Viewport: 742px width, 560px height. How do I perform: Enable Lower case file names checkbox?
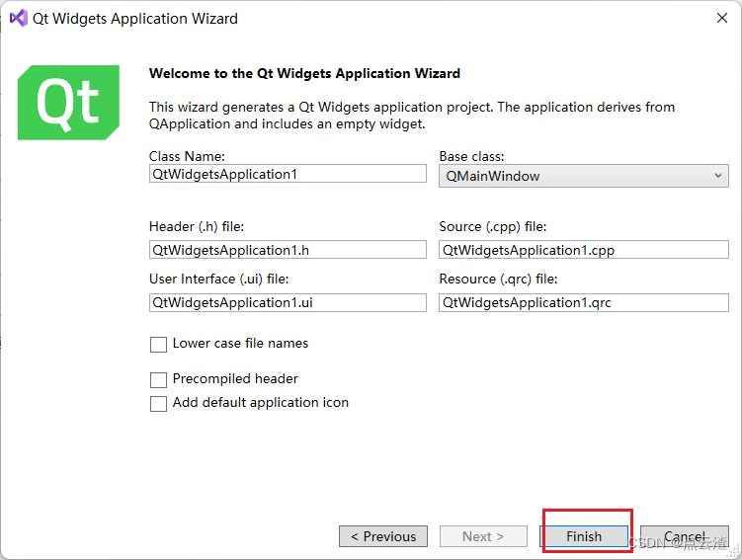pos(158,345)
